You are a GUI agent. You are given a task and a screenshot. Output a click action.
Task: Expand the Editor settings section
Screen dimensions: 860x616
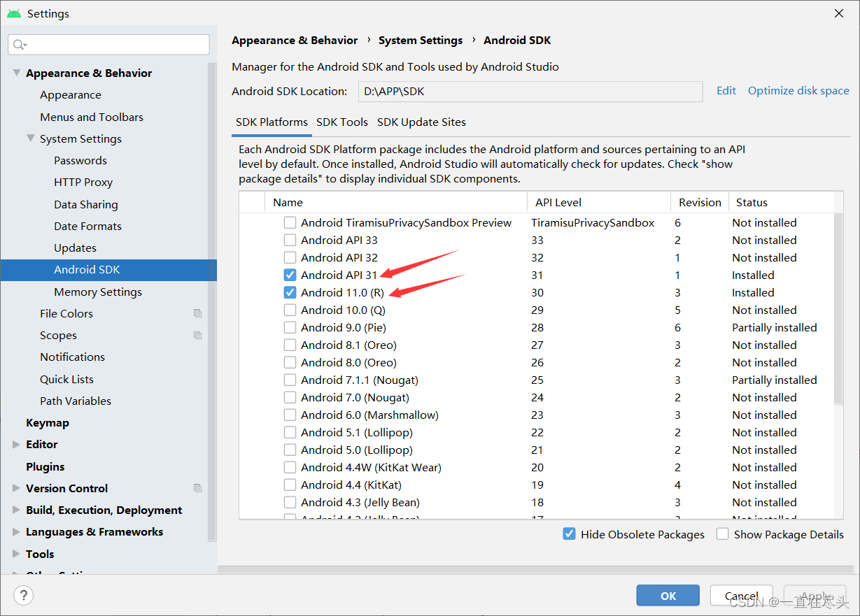pyautogui.click(x=16, y=445)
